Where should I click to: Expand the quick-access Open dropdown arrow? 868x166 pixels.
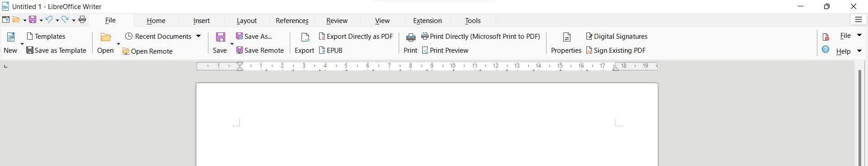click(25, 20)
